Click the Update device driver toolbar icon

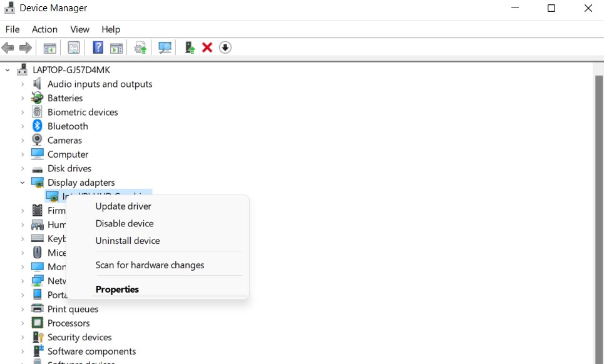[141, 48]
